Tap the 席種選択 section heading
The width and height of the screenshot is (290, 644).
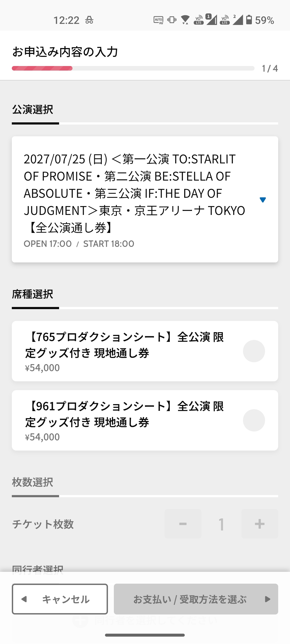tap(32, 294)
